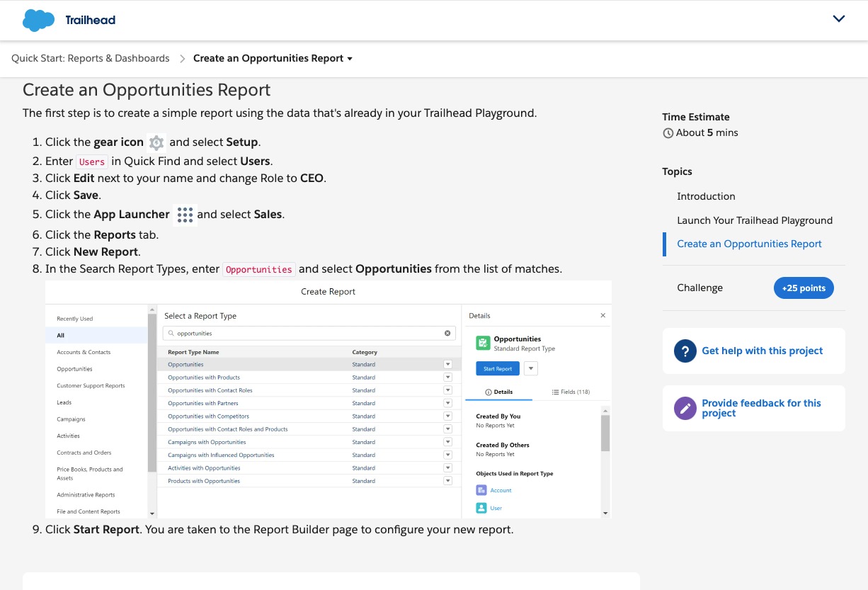Open Quick Start: Reports & Dashboards breadcrumb

[x=91, y=59]
